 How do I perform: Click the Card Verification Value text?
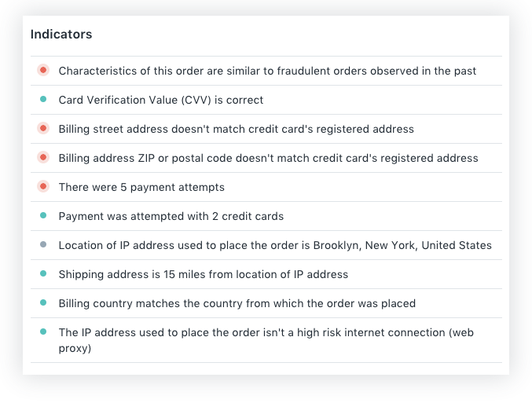click(161, 100)
